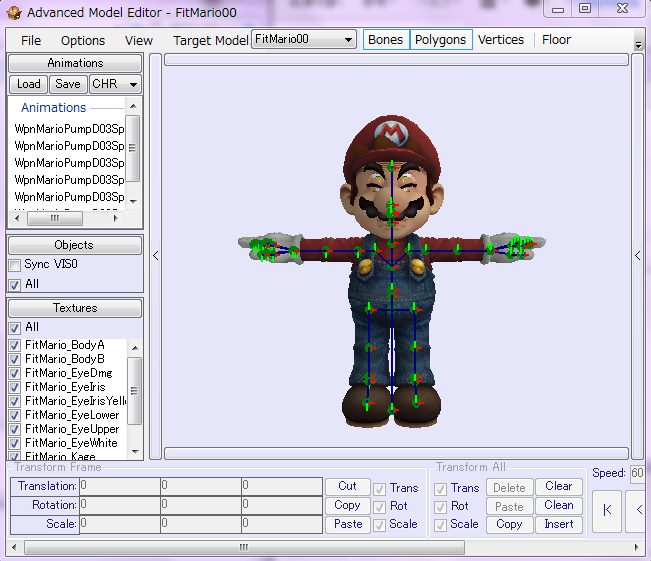Image resolution: width=651 pixels, height=561 pixels.
Task: Jump to first frame button
Action: (x=607, y=510)
